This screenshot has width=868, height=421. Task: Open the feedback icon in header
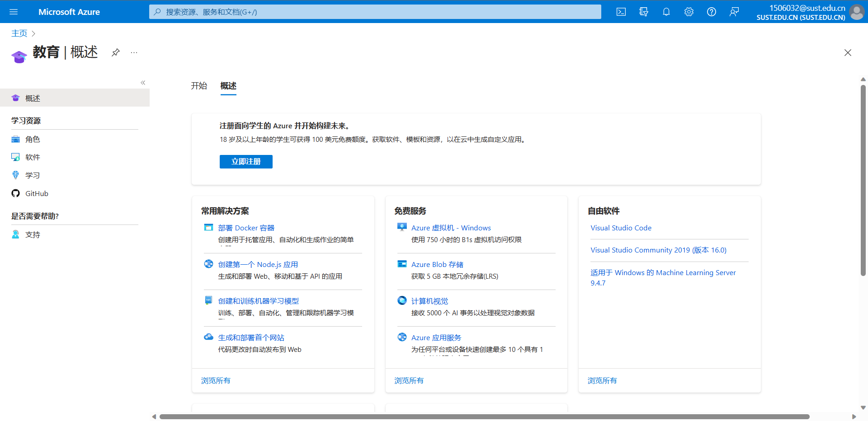[734, 12]
